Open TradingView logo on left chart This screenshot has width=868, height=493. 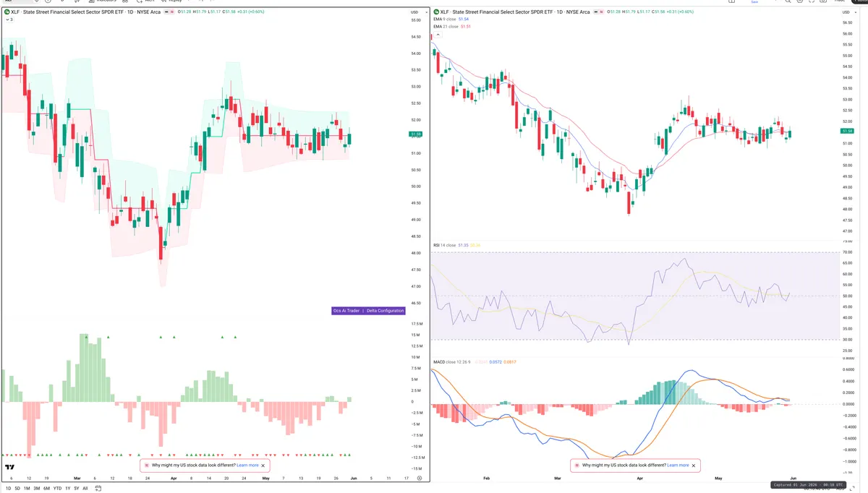9,468
